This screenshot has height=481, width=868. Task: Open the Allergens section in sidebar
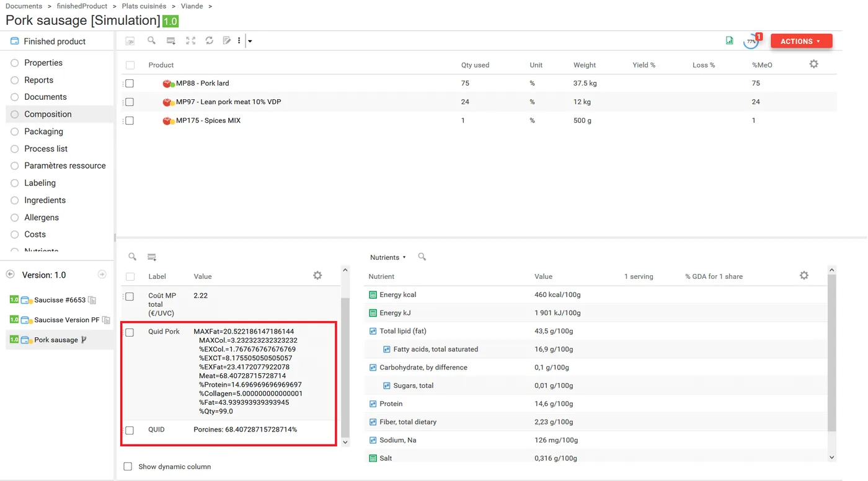(x=42, y=218)
